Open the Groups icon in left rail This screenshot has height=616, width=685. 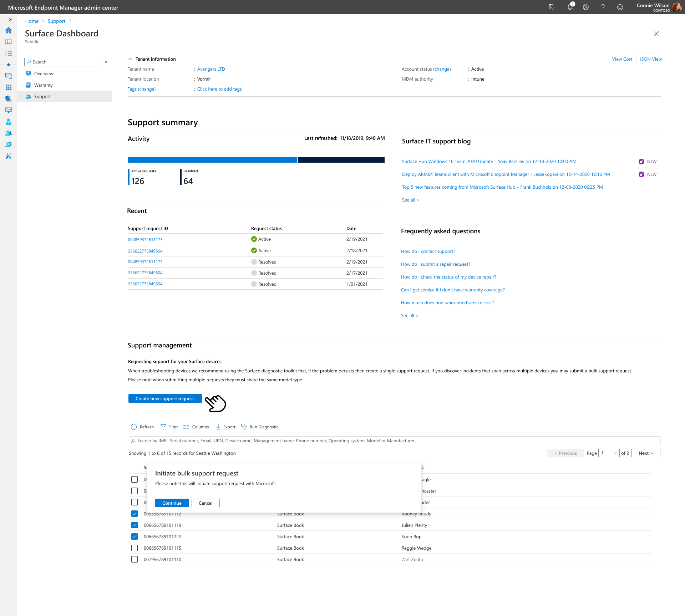(9, 133)
